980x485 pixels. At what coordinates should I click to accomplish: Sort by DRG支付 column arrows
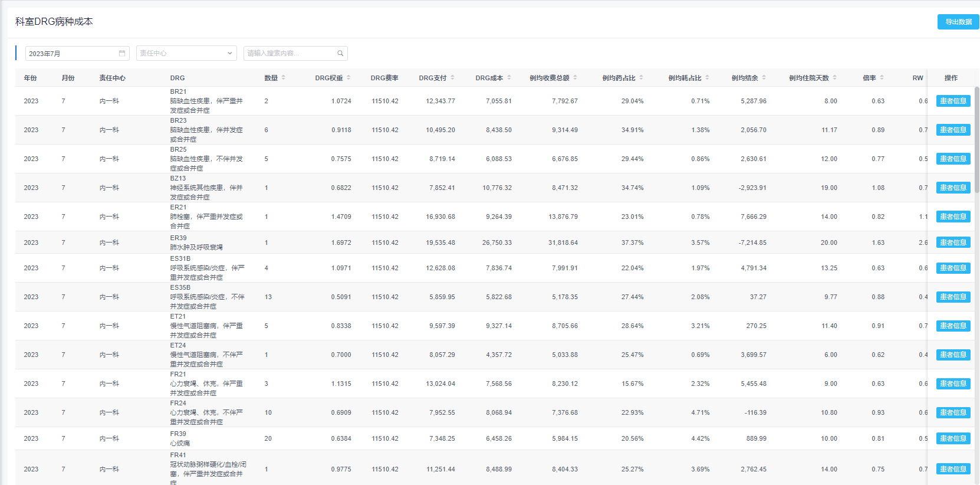pyautogui.click(x=452, y=78)
